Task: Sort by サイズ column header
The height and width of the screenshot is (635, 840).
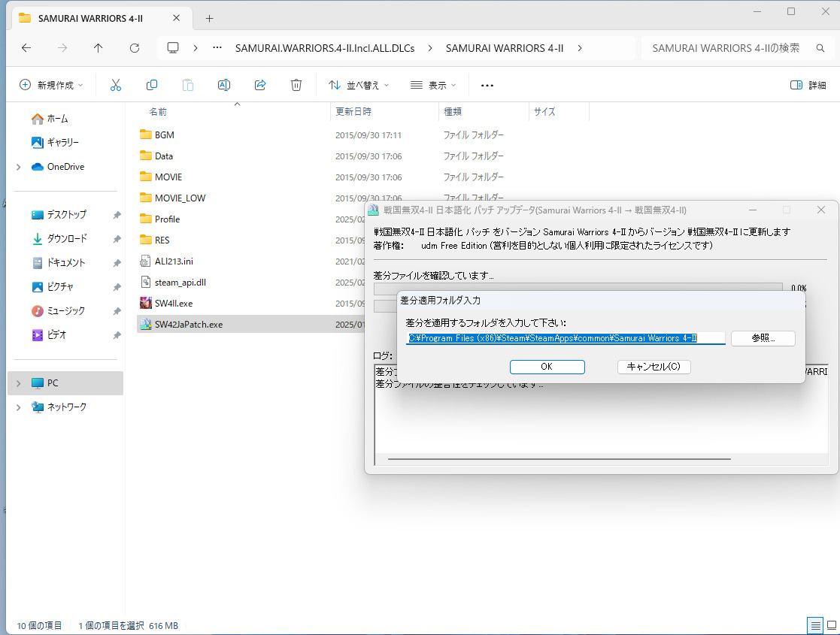Action: coord(544,112)
